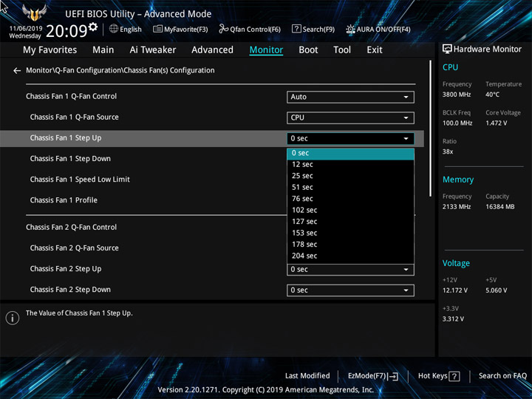Click CPU temperature value 40°C
Image resolution: width=532 pixels, height=399 pixels.
pos(492,95)
